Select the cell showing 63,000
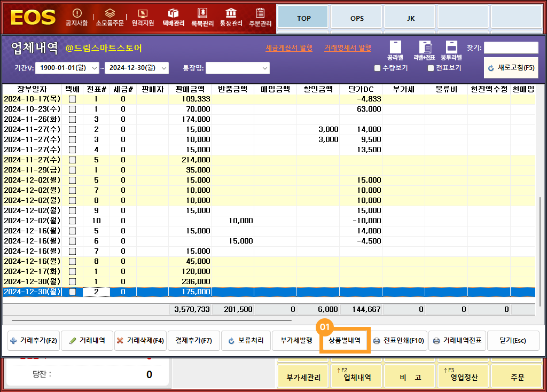This screenshot has height=392, width=547. (x=361, y=109)
